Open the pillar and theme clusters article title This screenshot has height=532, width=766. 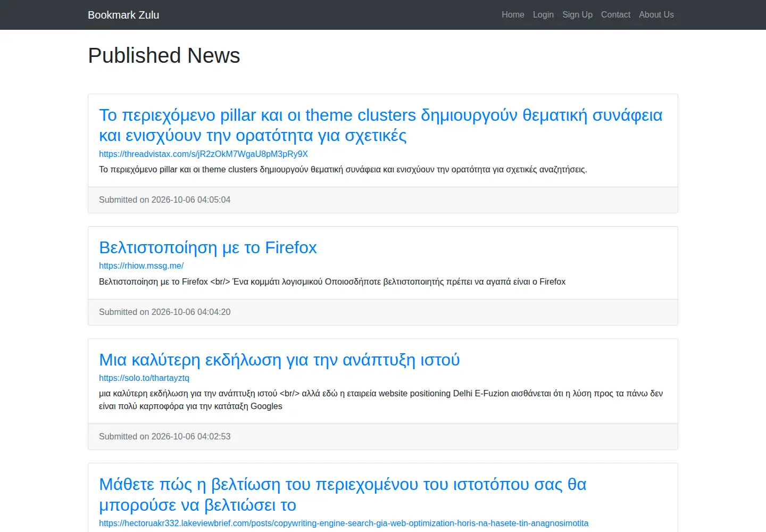380,125
